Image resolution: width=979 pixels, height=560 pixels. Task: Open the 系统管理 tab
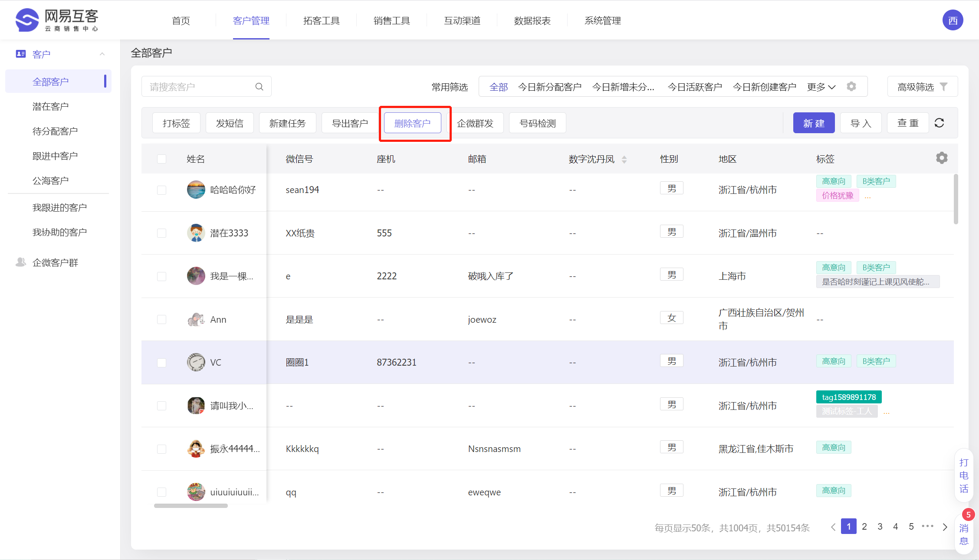click(x=602, y=20)
